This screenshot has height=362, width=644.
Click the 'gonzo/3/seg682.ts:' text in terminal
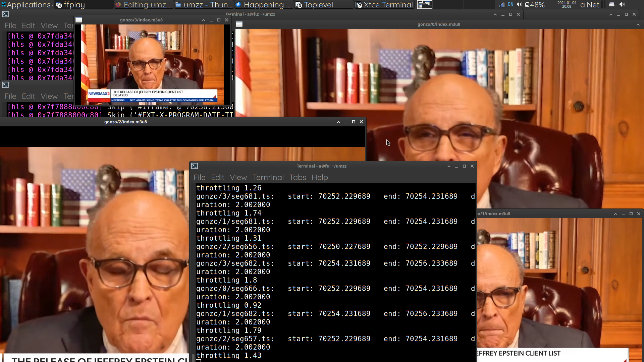(x=235, y=263)
